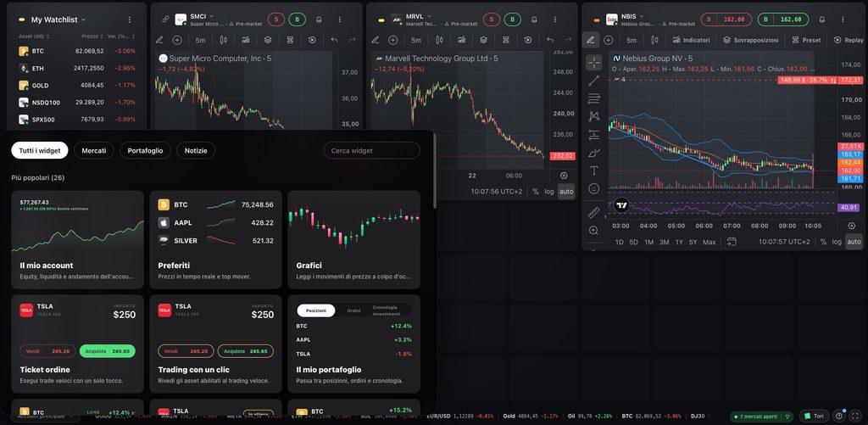Open NBIS symbol dropdown chevron
868x425 pixels.
pyautogui.click(x=643, y=16)
